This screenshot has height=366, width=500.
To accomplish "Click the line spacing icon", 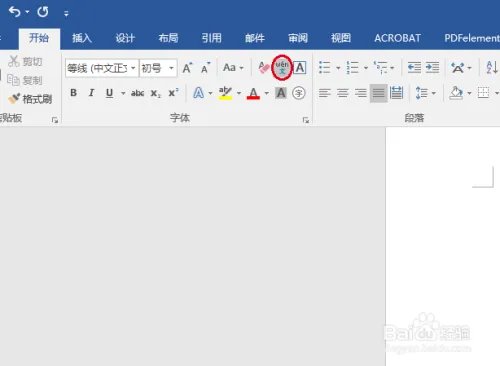I will tap(422, 93).
